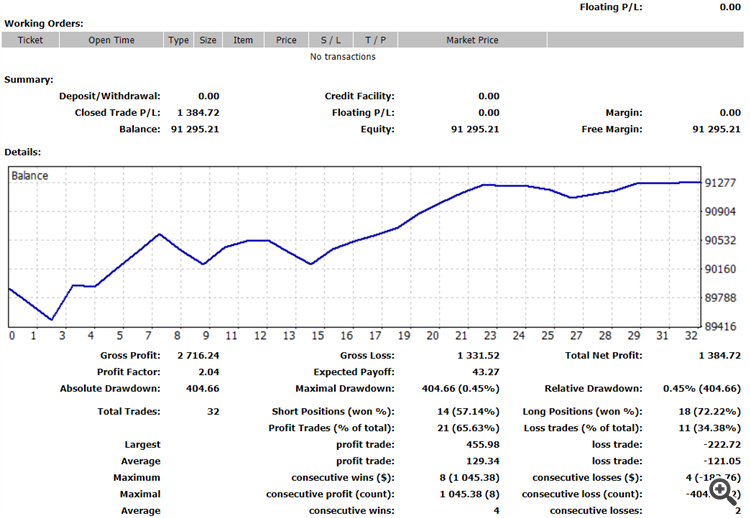
Task: Click the Short Positions value 14 (57.14%)
Action: 468,411
